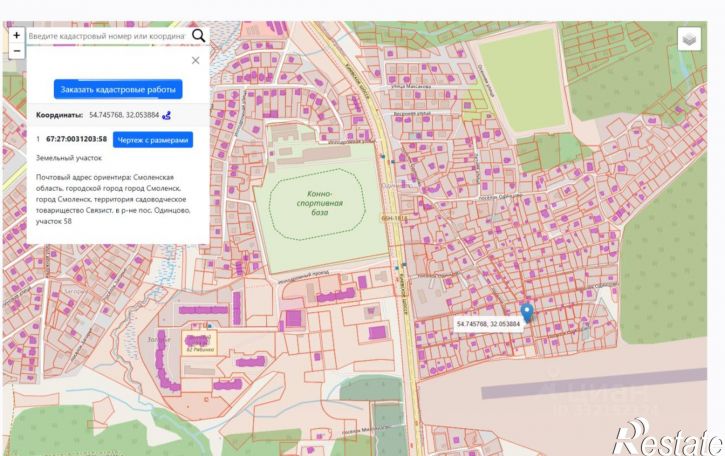Click the Restate logo watermark
The image size is (725, 456).
[x=668, y=437]
